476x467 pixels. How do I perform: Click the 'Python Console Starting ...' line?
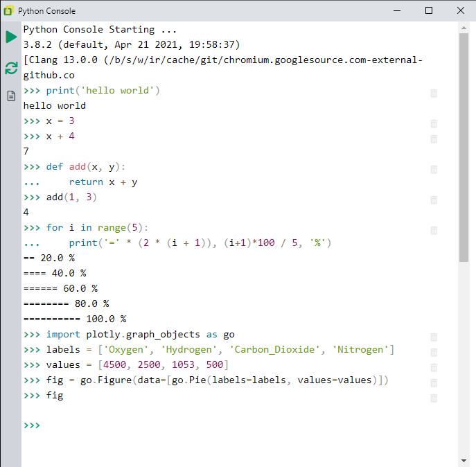coord(100,30)
